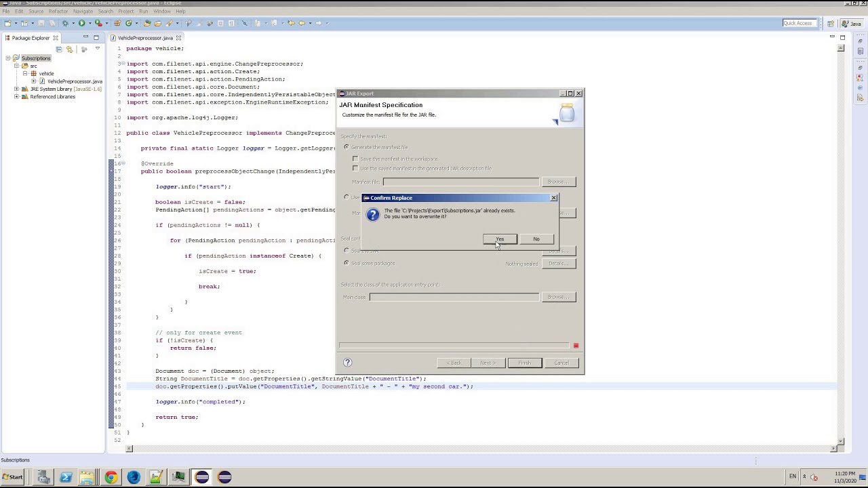Click No in Confirm Replace dialog
This screenshot has height=488, width=868.
coord(536,239)
